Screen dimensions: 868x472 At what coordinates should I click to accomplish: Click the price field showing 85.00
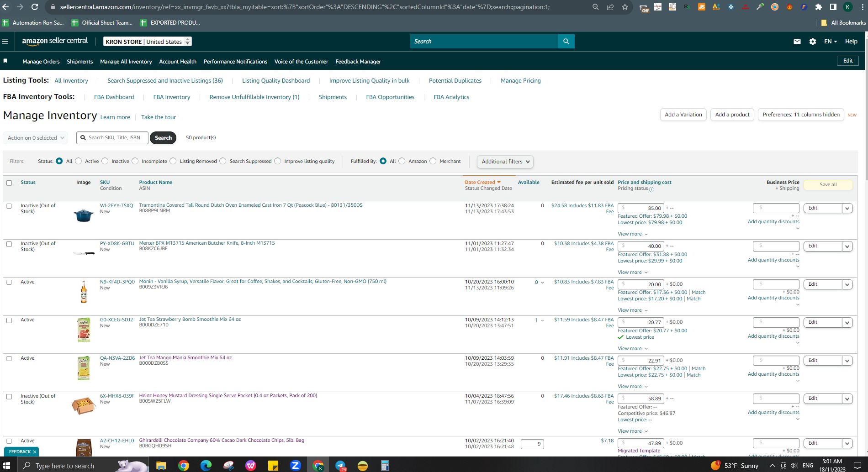(x=640, y=208)
